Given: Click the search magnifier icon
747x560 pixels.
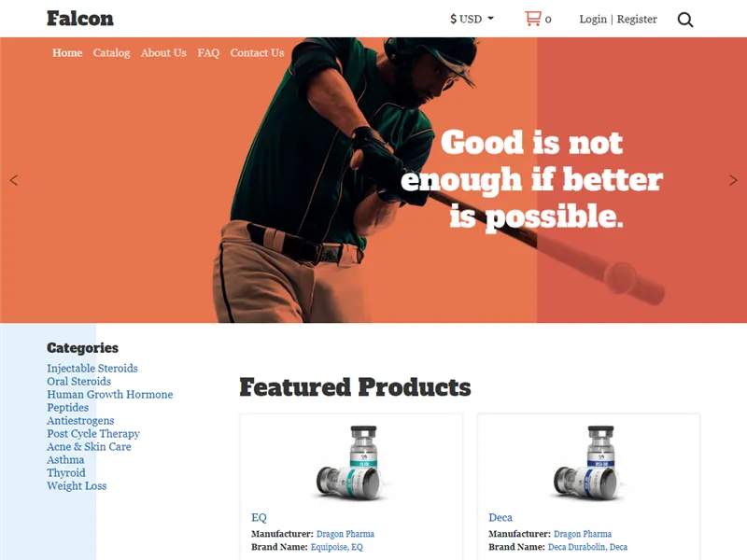Looking at the screenshot, I should (x=685, y=20).
